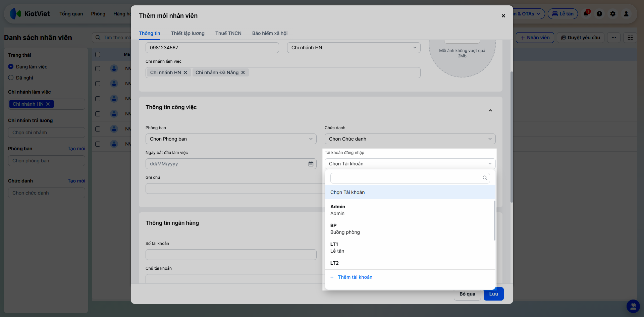Open Chọn chức danh filter in sidebar
Screen dimensions: 644x317
pos(47,193)
